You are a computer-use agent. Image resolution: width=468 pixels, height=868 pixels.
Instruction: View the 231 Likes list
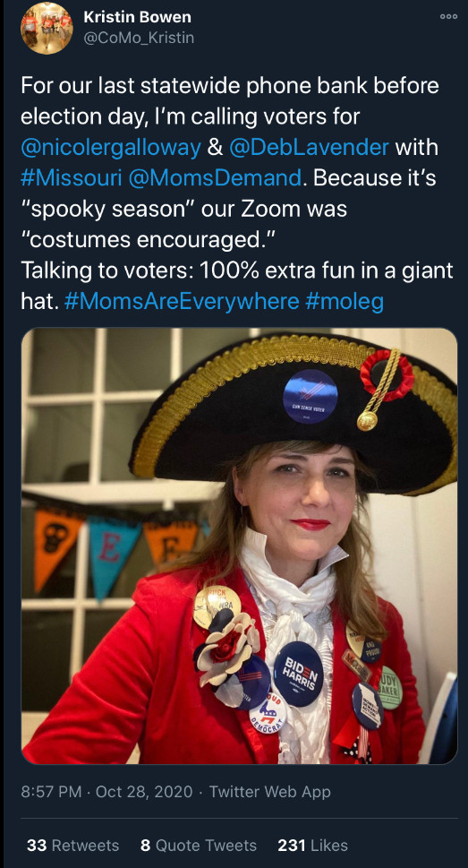[313, 846]
